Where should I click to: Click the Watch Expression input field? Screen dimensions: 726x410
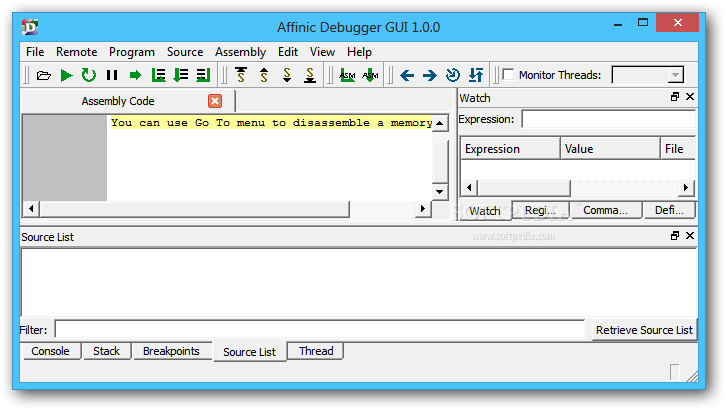tap(608, 119)
